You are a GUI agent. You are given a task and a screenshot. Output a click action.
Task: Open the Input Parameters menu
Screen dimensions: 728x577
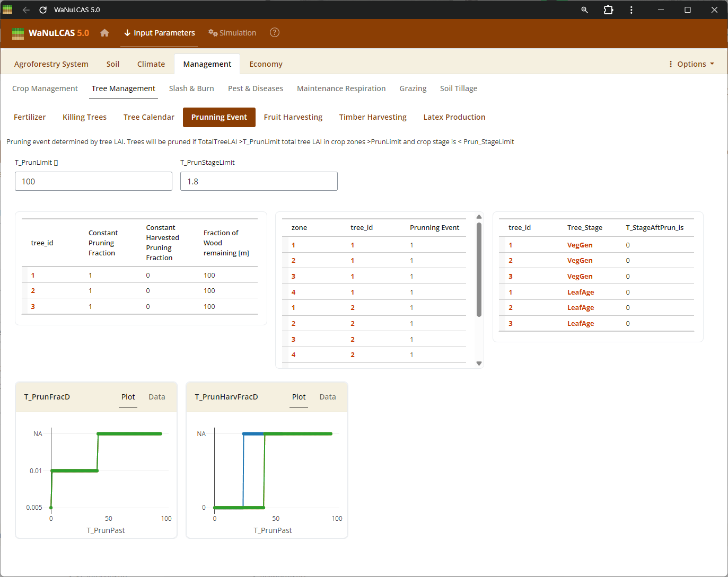click(x=159, y=33)
